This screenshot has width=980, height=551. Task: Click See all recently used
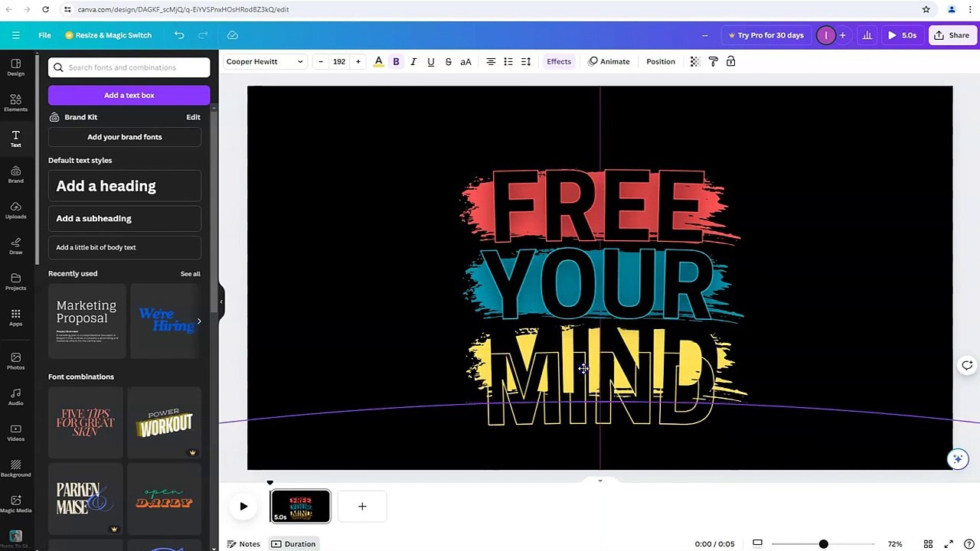(x=190, y=274)
